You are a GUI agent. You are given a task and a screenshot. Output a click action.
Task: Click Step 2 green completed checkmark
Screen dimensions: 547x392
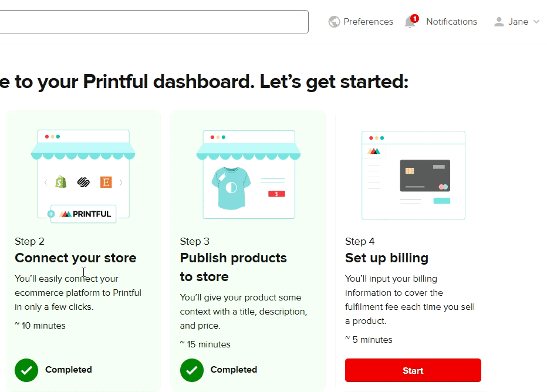click(x=26, y=370)
